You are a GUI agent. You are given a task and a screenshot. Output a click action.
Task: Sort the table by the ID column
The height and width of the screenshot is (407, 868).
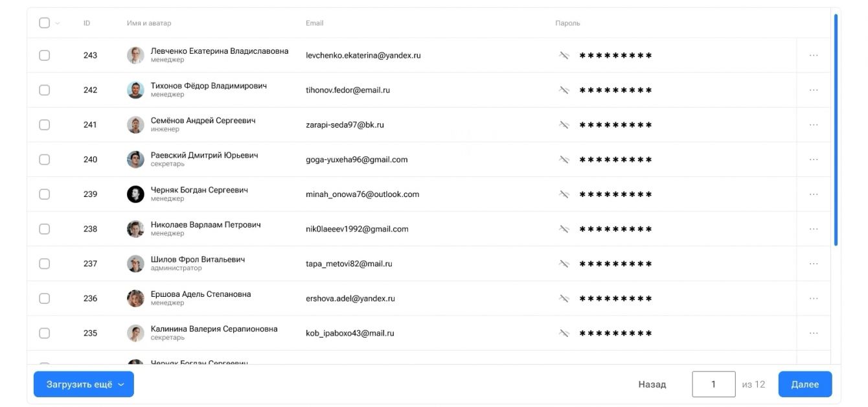87,23
